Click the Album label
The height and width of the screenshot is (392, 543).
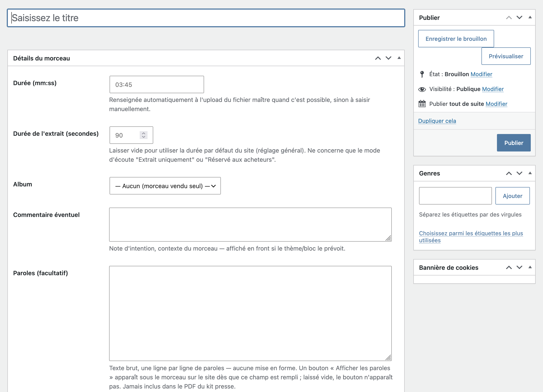(x=22, y=184)
